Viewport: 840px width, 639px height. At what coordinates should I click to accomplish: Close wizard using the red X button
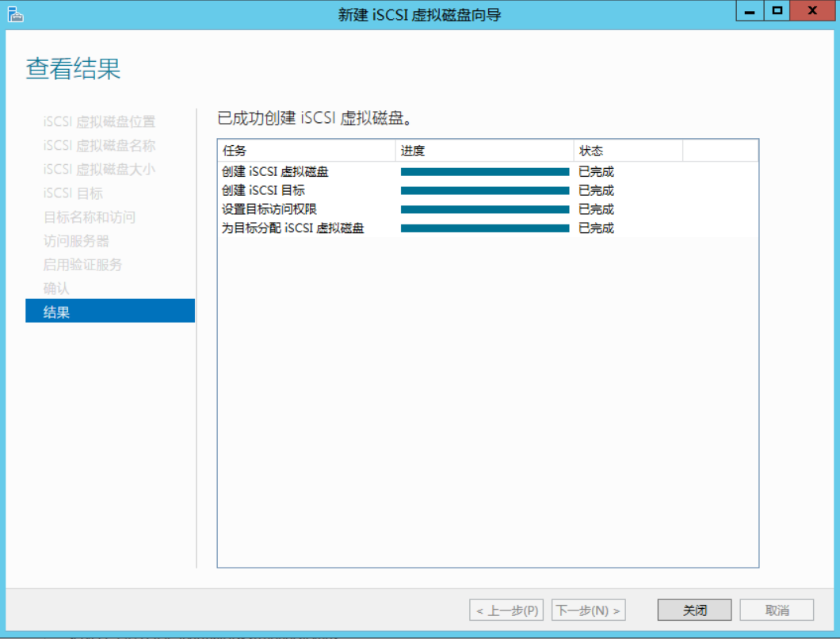(x=812, y=11)
